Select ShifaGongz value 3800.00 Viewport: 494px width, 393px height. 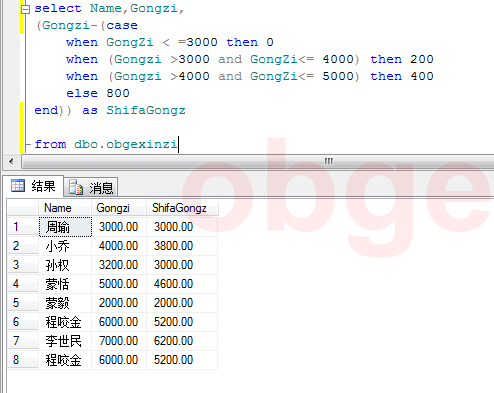(x=182, y=246)
